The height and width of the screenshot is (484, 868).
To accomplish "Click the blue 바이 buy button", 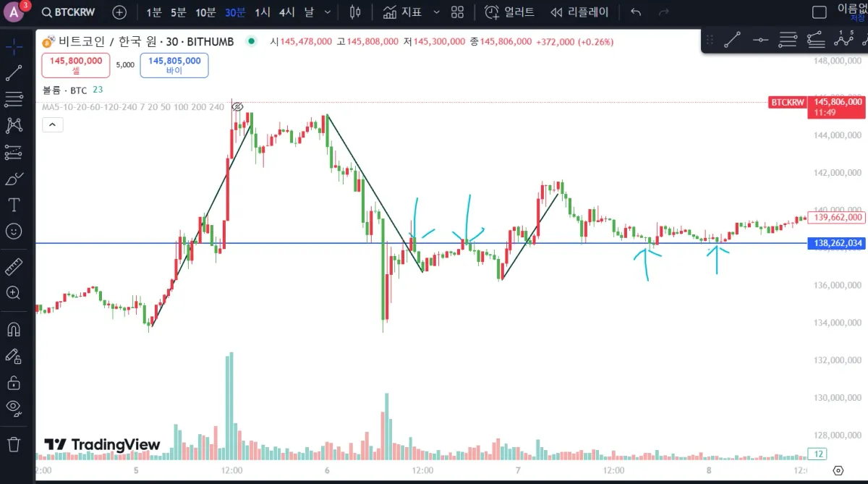I will pos(174,65).
